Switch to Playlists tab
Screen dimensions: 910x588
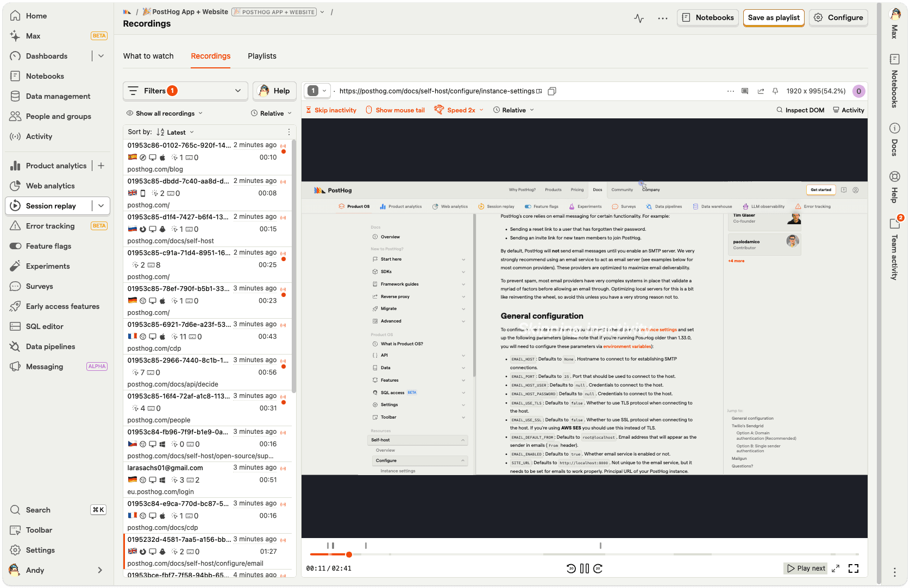[x=262, y=56]
